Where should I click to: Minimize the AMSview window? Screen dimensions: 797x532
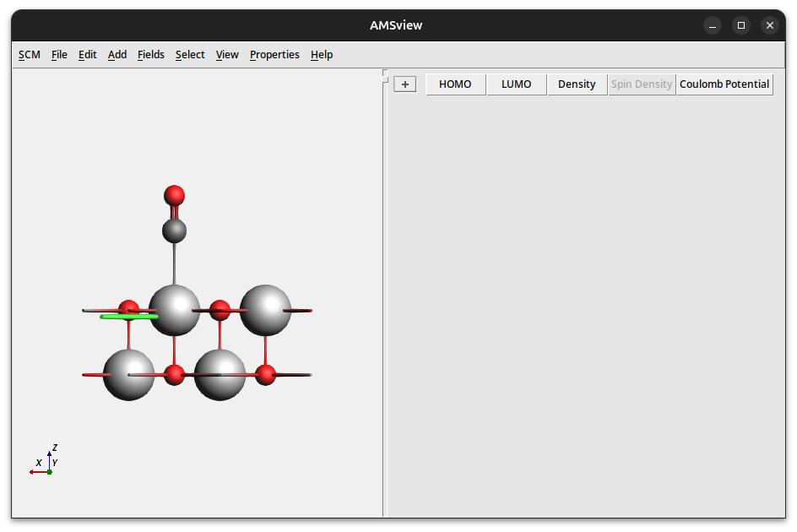(713, 25)
